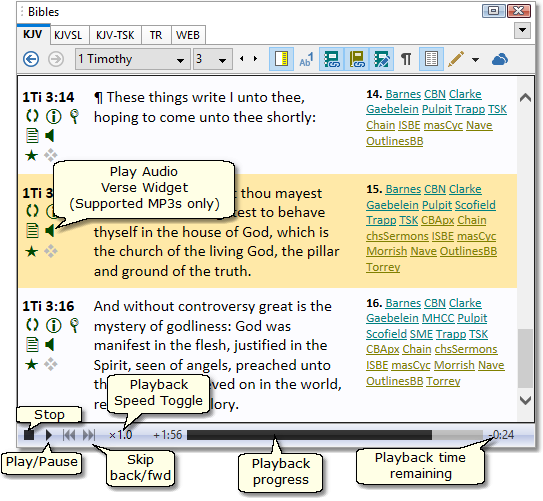Open the tab list dropdown at top right
Screen dimensions: 543x501
click(522, 30)
